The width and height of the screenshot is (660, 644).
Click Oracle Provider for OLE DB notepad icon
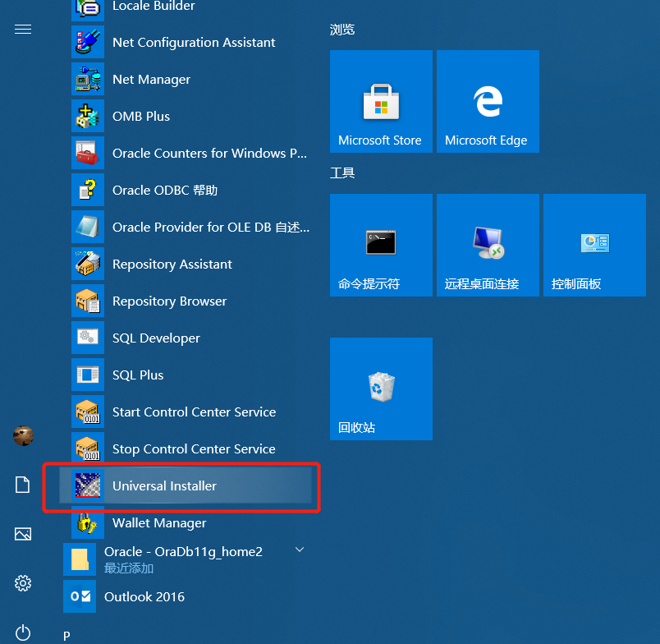[x=88, y=227]
